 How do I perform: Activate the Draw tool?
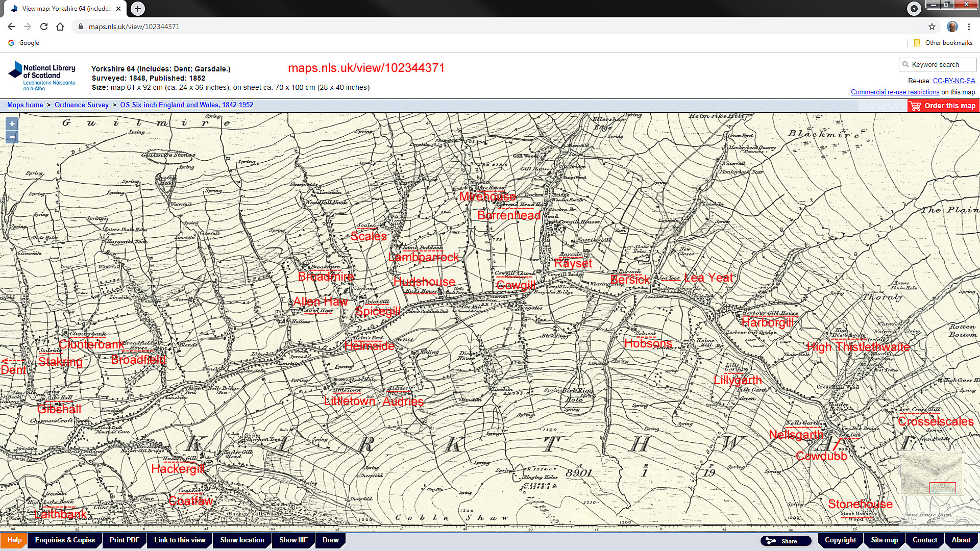coord(330,540)
